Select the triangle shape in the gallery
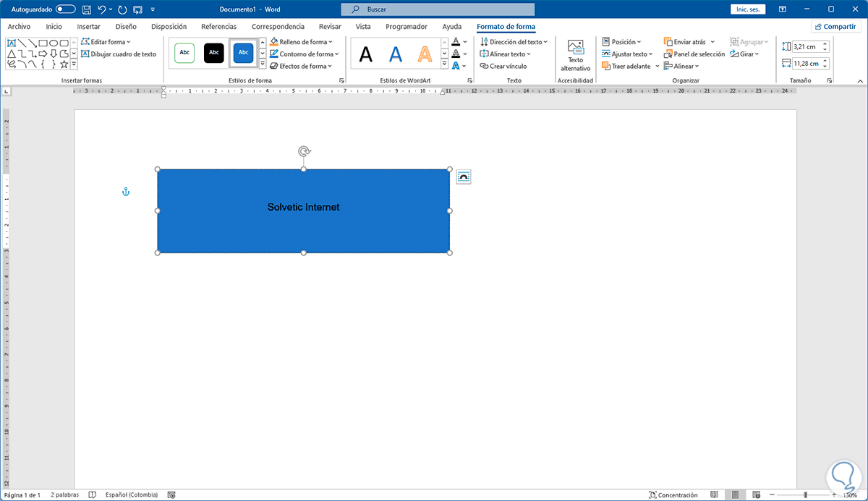Viewport: 868px width, 501px height. (12, 54)
